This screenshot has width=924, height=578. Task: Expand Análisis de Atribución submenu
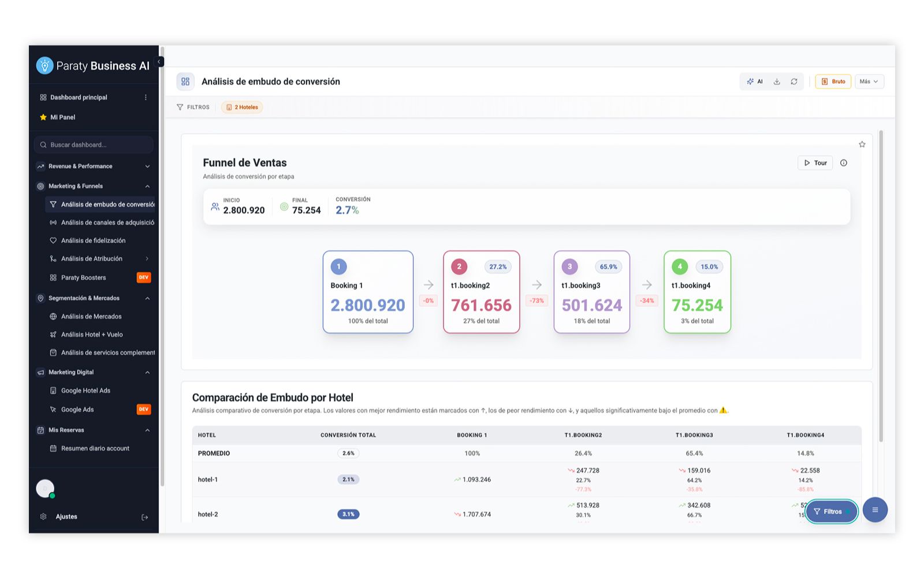(147, 259)
